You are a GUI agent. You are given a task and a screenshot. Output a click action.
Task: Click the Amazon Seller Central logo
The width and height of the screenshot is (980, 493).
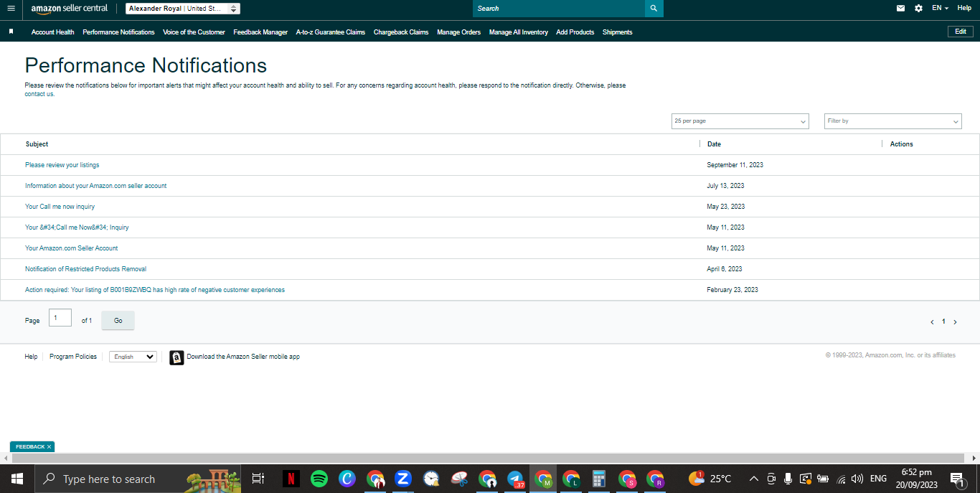[70, 9]
